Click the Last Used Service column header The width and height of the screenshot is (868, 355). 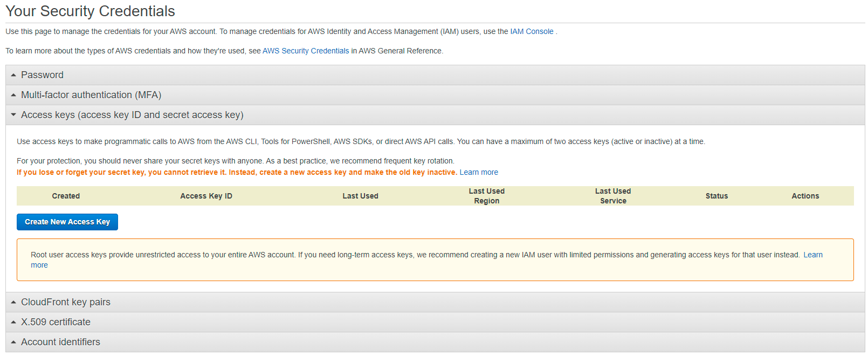point(613,196)
